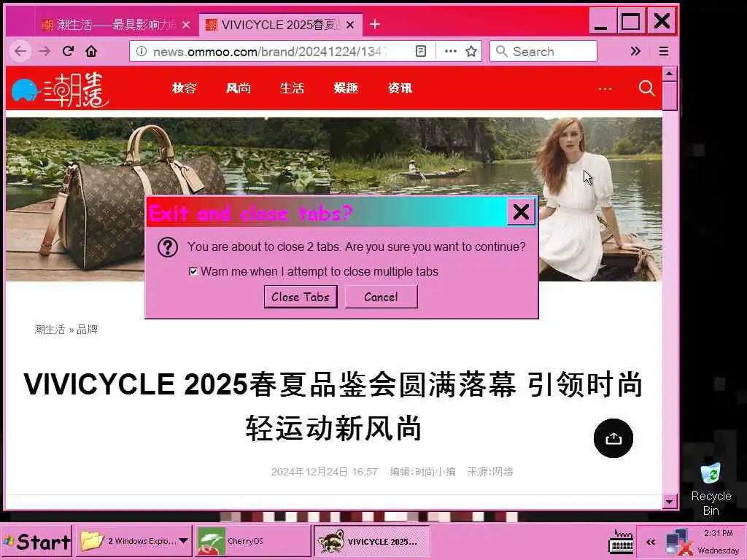This screenshot has width=747, height=560.
Task: Toggle reader view icon in address bar
Action: [421, 52]
